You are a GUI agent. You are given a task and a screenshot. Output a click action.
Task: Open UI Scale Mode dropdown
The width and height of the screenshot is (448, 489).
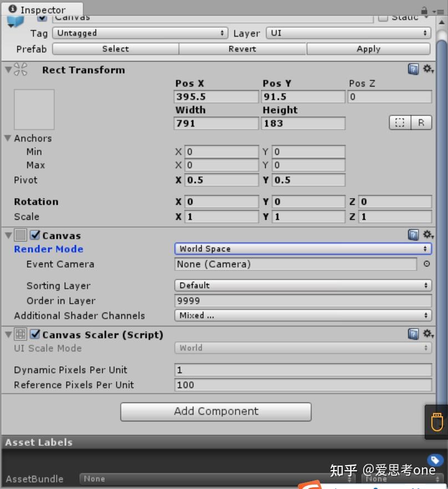click(x=303, y=347)
